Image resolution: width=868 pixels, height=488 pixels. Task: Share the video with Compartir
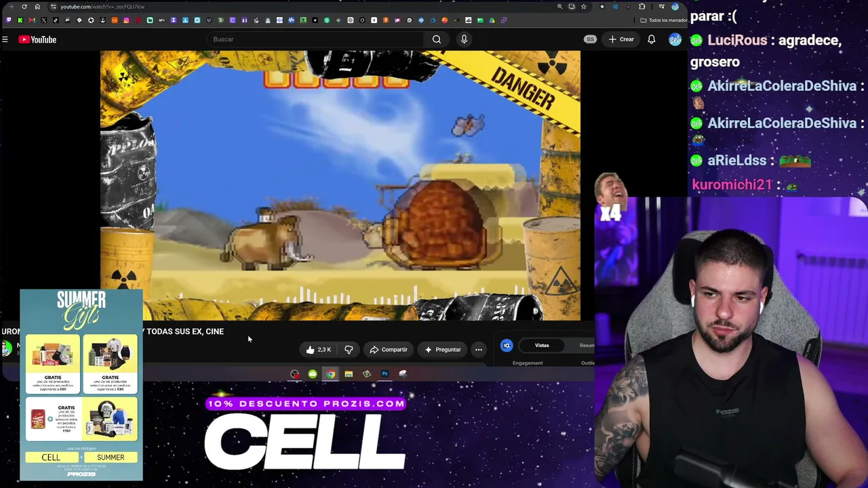pos(389,350)
